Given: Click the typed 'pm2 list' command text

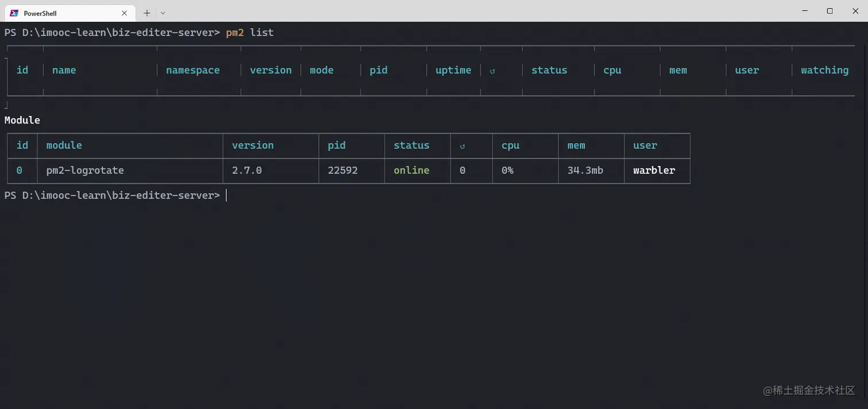Looking at the screenshot, I should (250, 32).
